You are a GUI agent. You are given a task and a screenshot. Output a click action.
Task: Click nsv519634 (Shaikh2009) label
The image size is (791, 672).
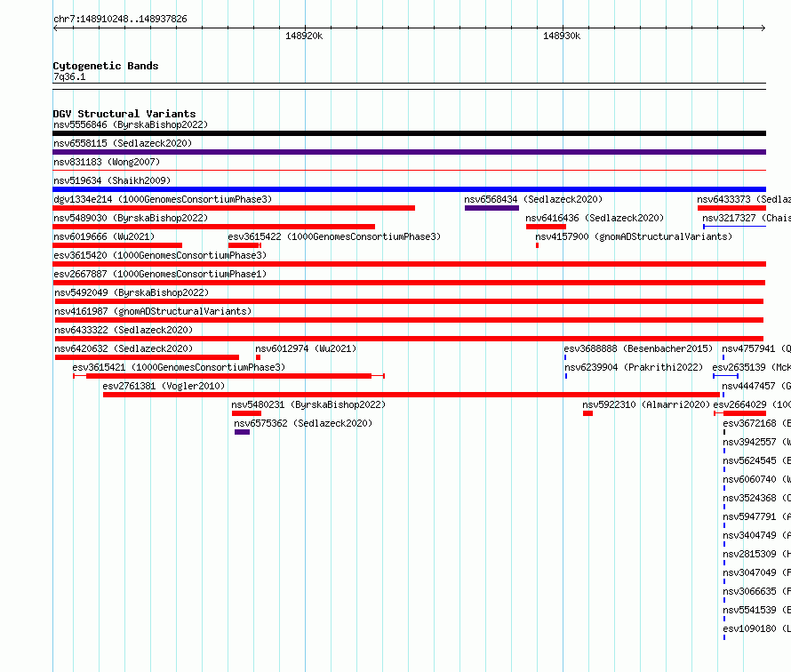point(112,180)
